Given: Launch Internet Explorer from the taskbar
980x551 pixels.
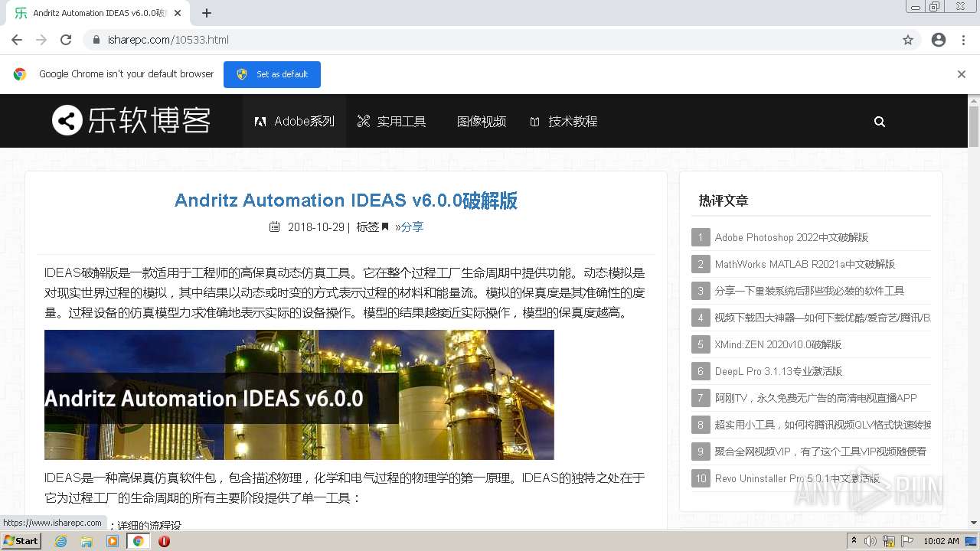Looking at the screenshot, I should point(60,541).
